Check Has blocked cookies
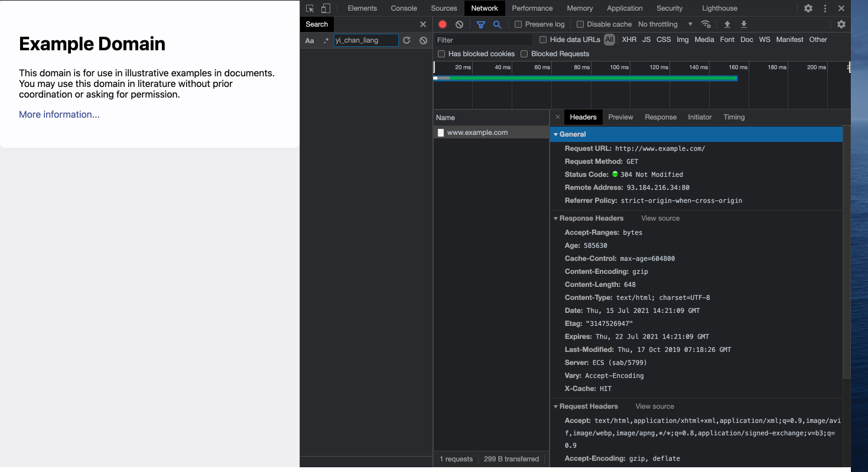The image size is (868, 472). 441,54
